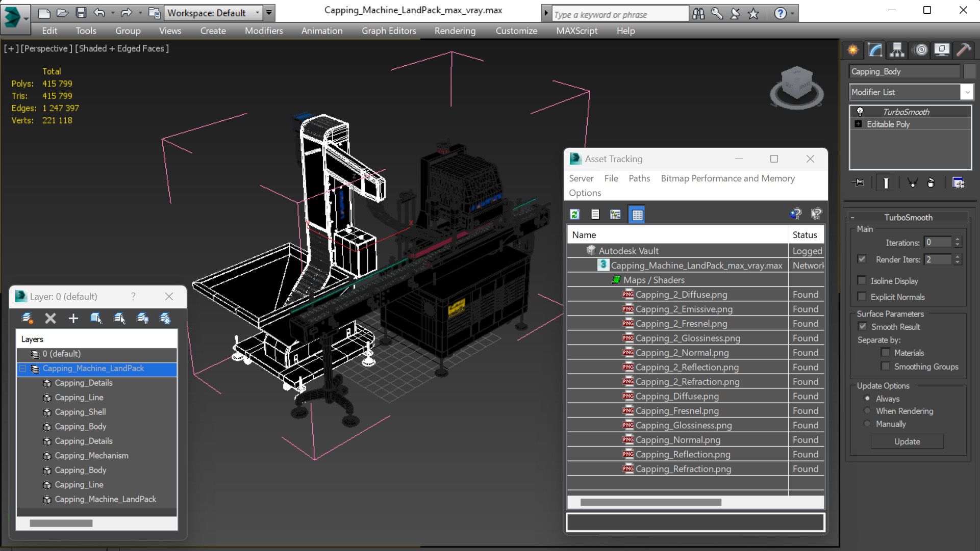The height and width of the screenshot is (551, 980).
Task: Open the MAXScript menu
Action: point(577,31)
